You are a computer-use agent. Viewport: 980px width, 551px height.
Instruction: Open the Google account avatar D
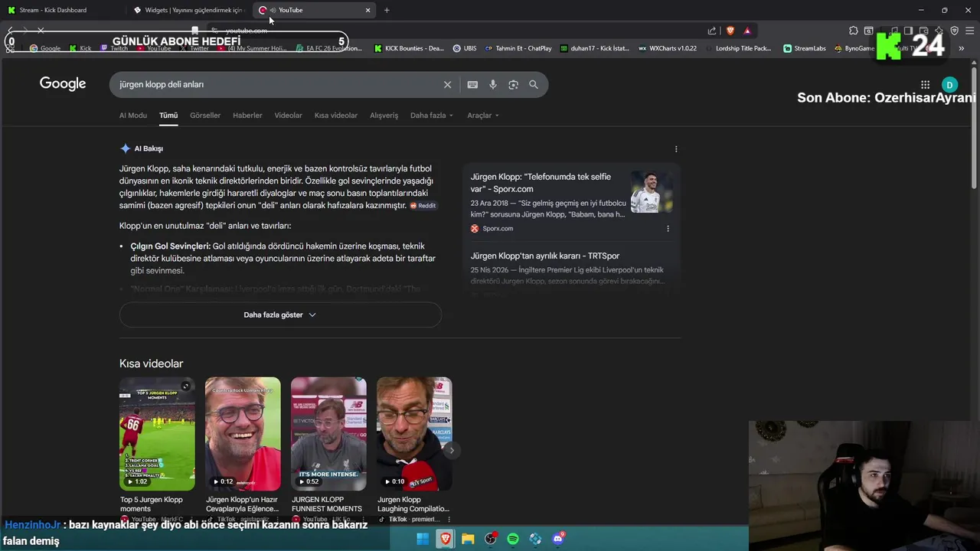pos(949,85)
